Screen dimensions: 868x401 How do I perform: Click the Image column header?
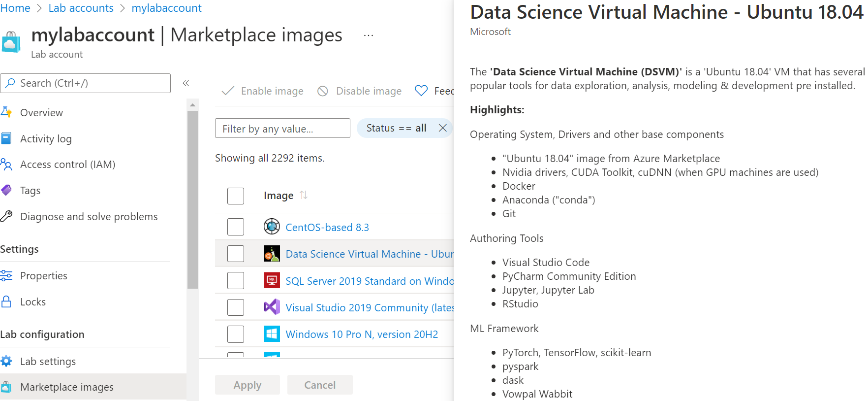tap(279, 196)
